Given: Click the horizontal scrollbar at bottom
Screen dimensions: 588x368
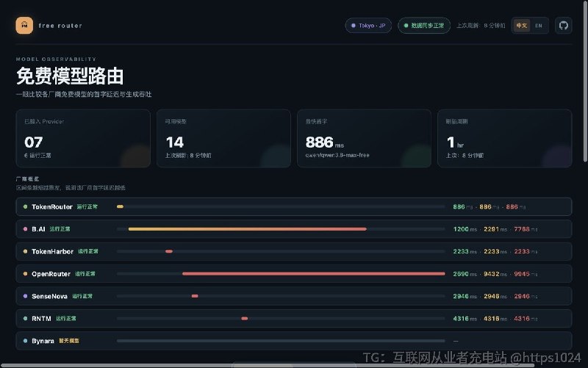Looking at the screenshot, I should tap(268, 365).
